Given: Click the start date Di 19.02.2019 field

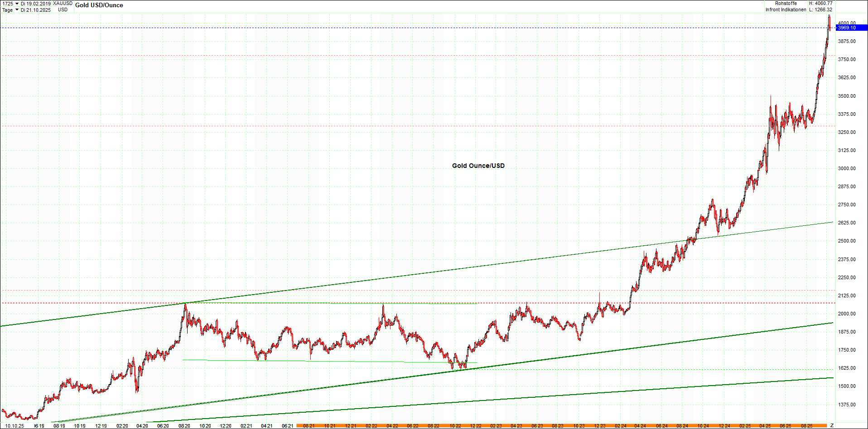Looking at the screenshot, I should point(36,4).
